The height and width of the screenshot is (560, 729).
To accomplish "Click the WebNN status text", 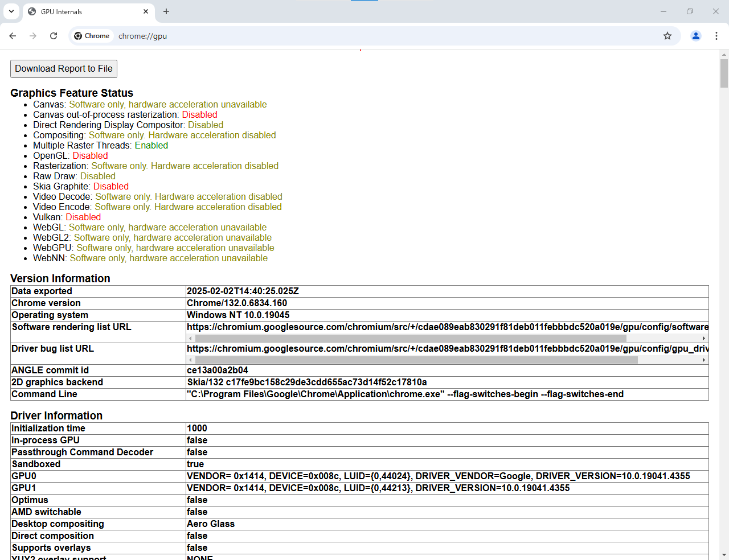I will coord(169,258).
